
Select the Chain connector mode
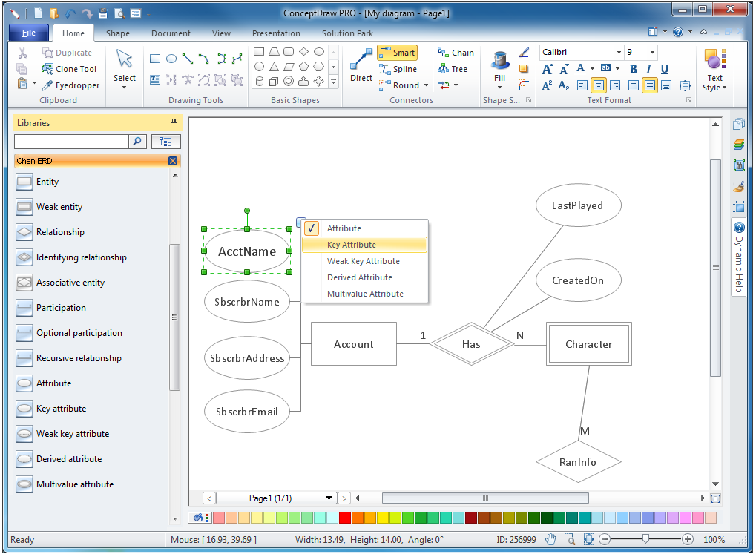click(456, 53)
